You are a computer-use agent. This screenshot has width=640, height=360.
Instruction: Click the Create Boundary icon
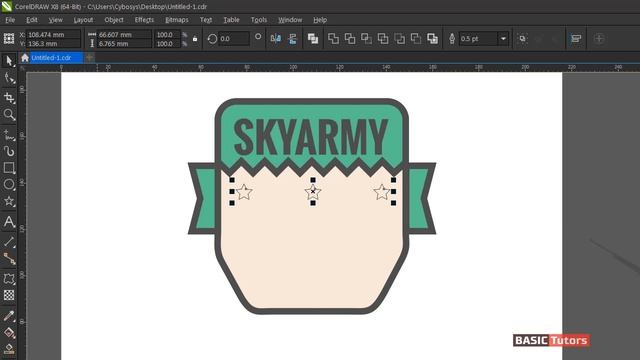pyautogui.click(x=432, y=38)
